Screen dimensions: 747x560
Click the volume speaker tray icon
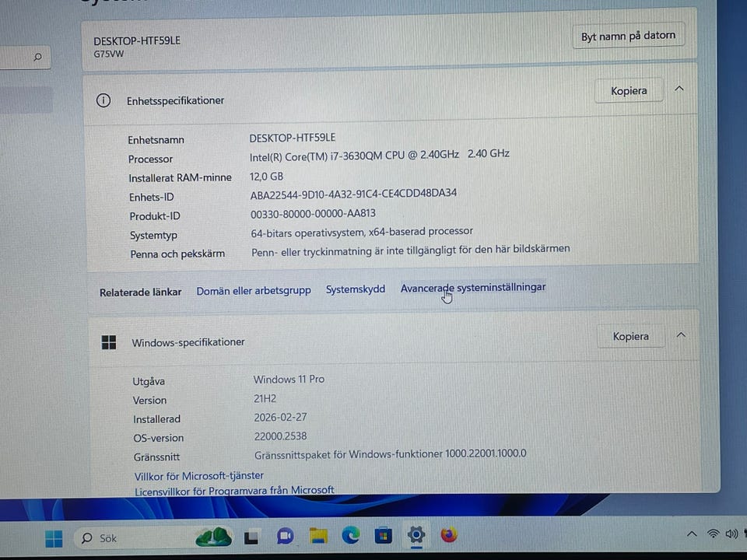(731, 534)
